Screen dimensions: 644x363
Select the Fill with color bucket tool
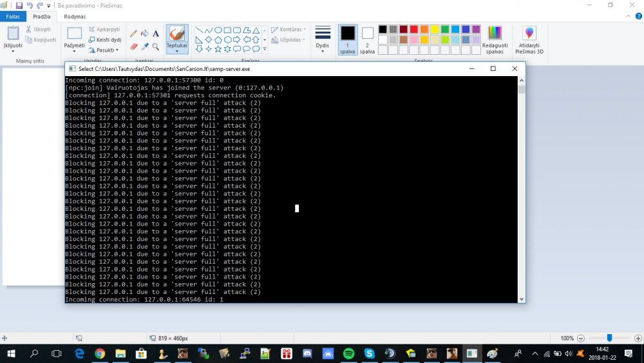[144, 34]
